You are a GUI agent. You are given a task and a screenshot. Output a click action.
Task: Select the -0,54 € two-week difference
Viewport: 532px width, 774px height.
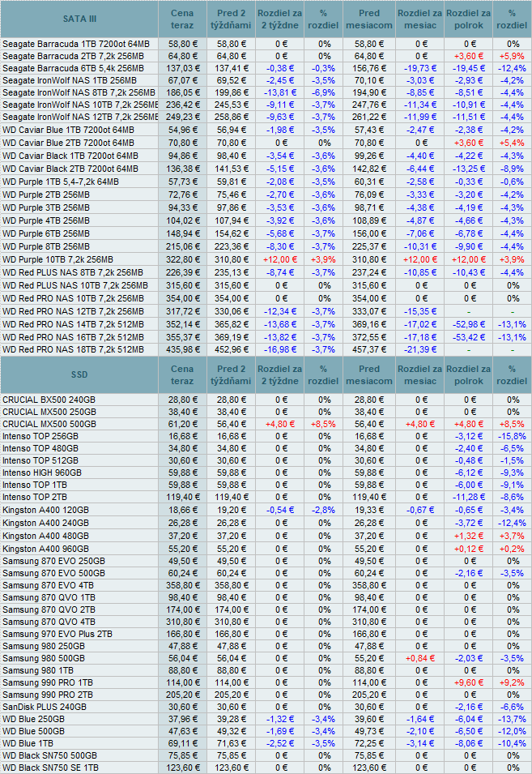pyautogui.click(x=280, y=510)
